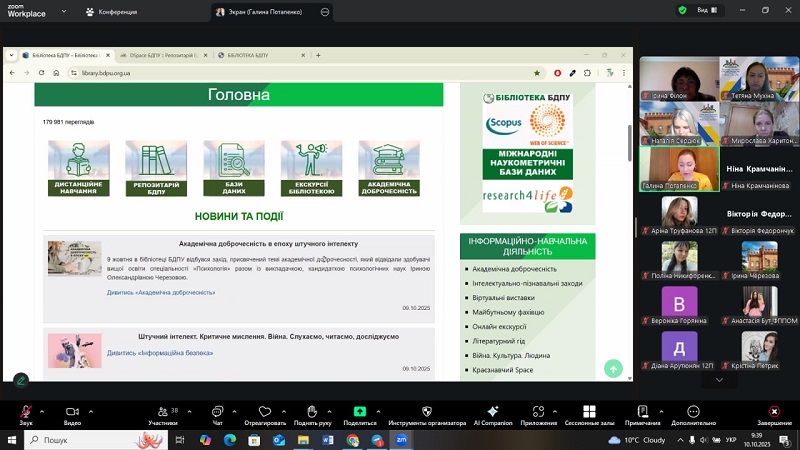The width and height of the screenshot is (800, 450).
Task: Click Репозитарій БДПУ library tile
Action: click(156, 168)
